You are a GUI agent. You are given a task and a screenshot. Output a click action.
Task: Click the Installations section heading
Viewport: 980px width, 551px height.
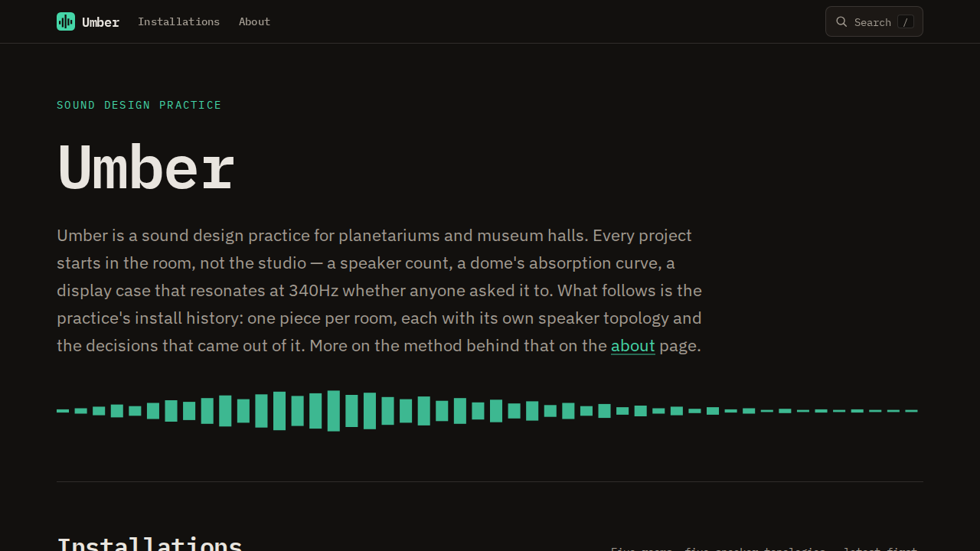tap(150, 543)
